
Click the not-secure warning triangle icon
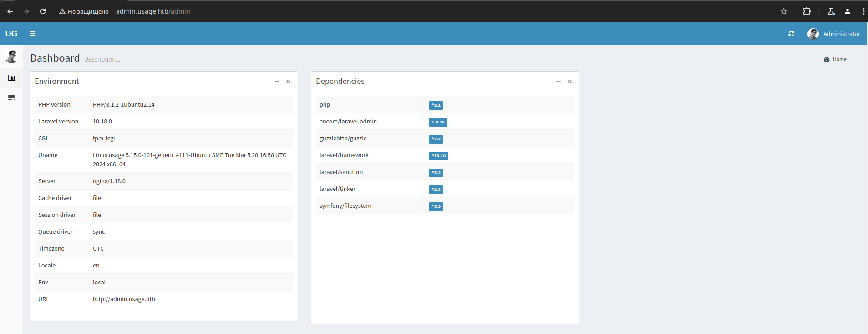click(62, 11)
